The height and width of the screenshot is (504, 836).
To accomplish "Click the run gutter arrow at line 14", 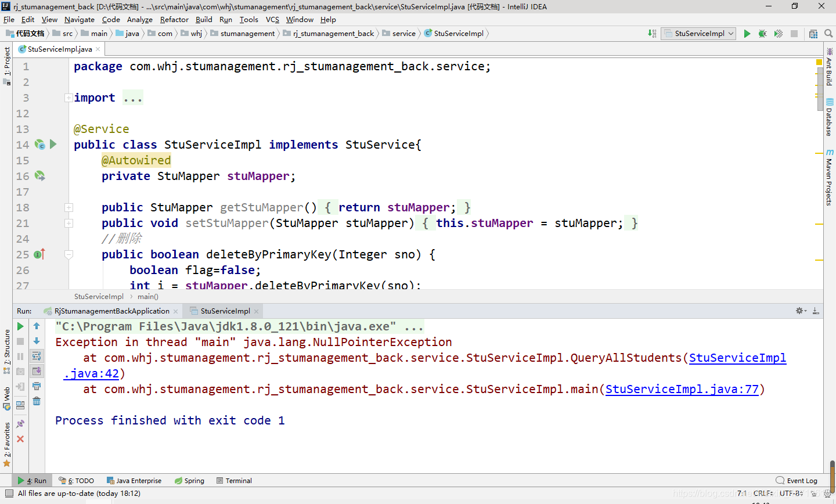I will (53, 144).
